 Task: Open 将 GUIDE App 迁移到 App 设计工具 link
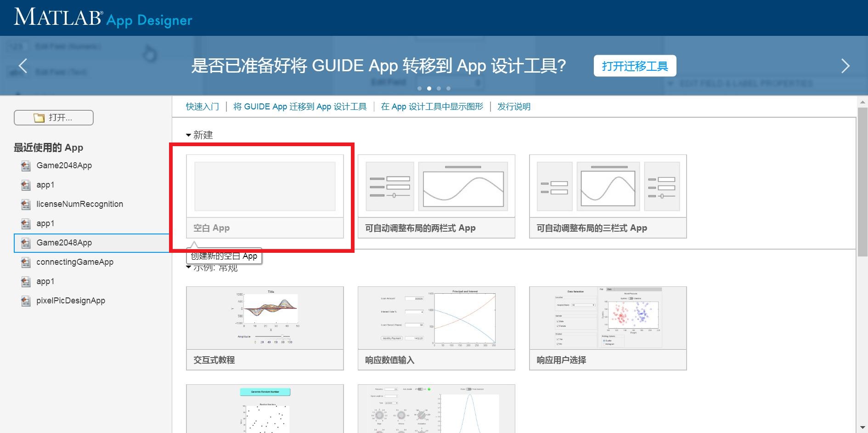[300, 107]
